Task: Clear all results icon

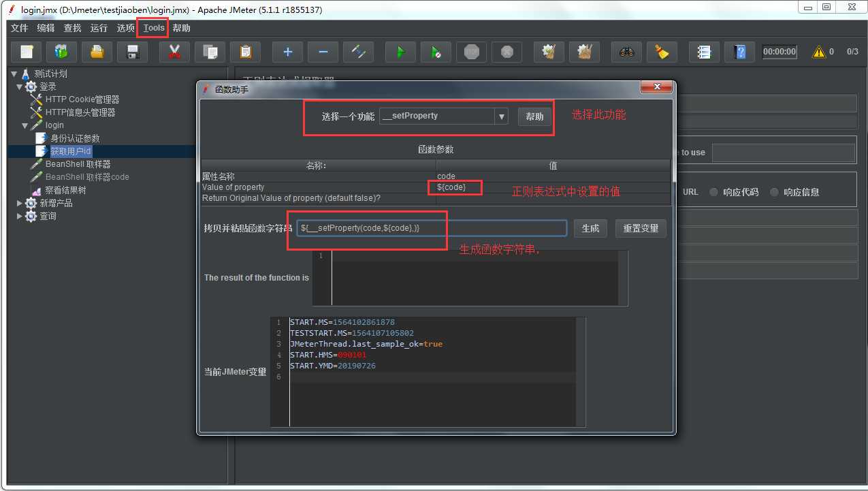Action: click(x=584, y=52)
